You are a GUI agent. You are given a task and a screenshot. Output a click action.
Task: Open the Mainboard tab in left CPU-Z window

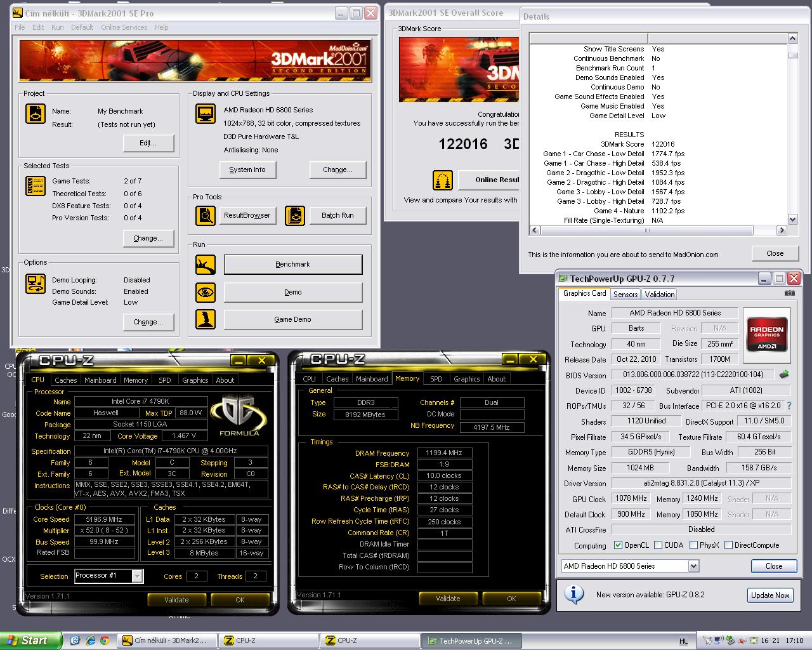100,380
